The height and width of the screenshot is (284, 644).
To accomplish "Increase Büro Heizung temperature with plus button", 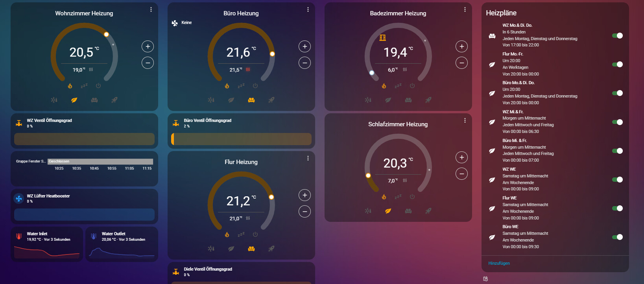I will click(x=304, y=46).
